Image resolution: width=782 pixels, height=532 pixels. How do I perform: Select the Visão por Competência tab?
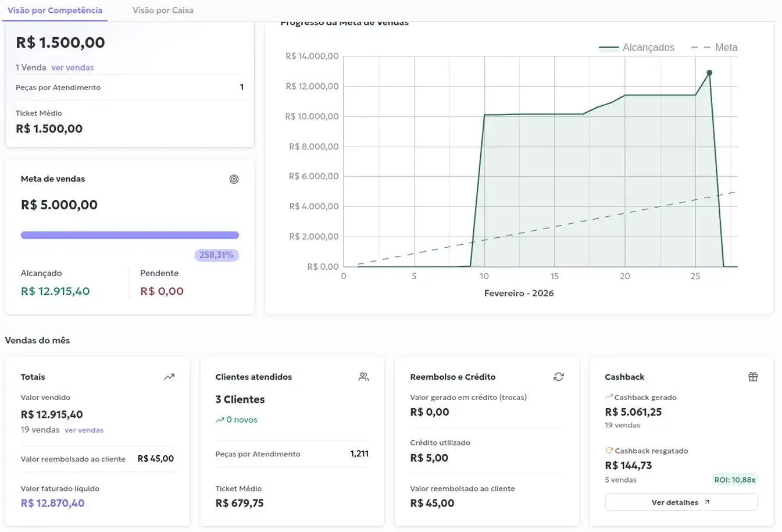pyautogui.click(x=55, y=10)
